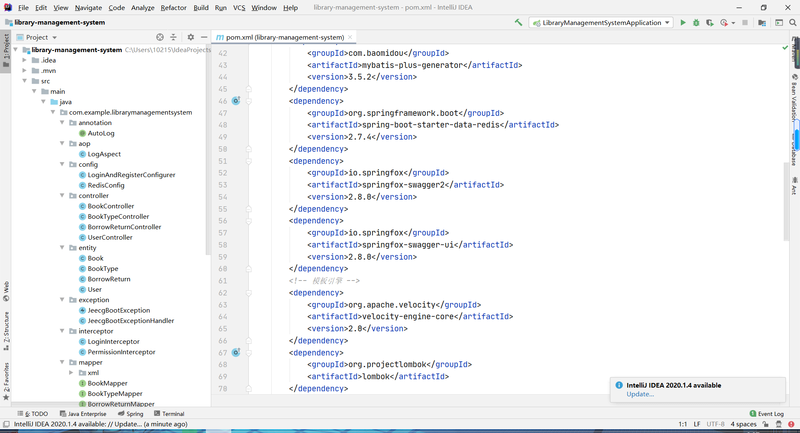Open the Ant side tool window
Screen dimensions: 800x433
point(794,186)
